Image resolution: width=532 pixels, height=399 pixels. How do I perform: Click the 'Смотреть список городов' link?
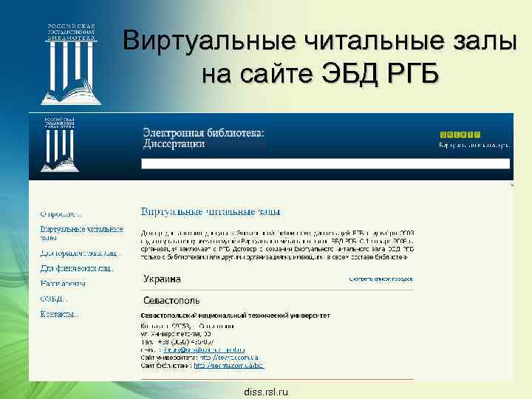(381, 279)
